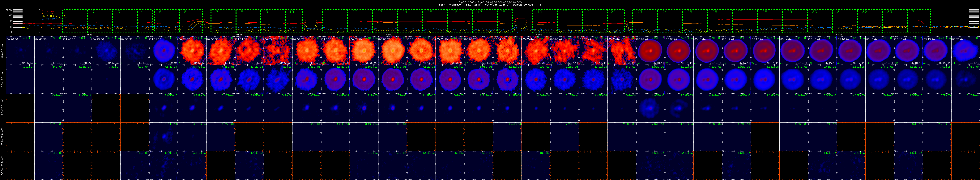
Task: Open the 04:49:56 image in the 3-6 keV row
Action: point(106,50)
